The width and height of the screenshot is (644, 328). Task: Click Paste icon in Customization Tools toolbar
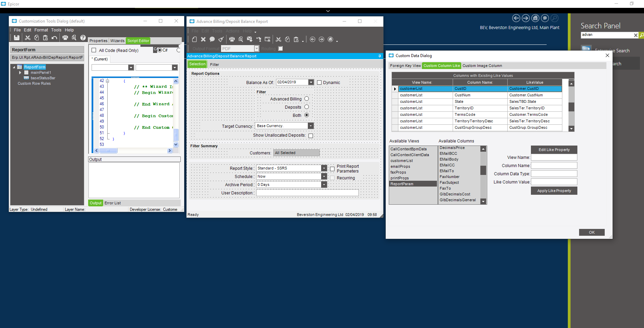click(x=45, y=38)
